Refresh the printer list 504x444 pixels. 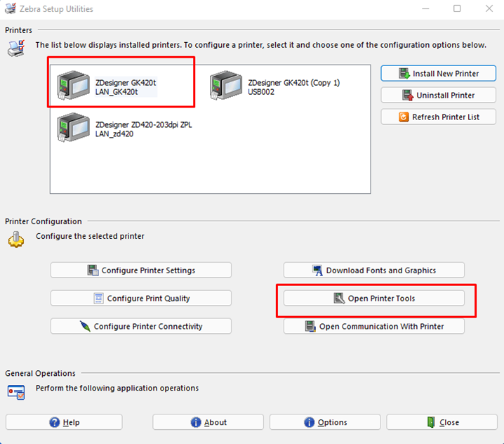(439, 117)
